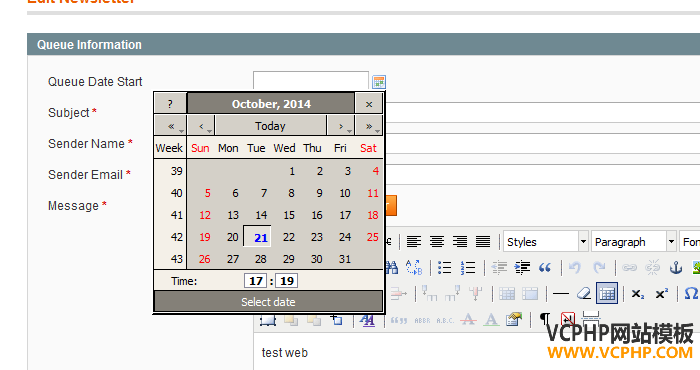Insert a horizontal rule line
This screenshot has height=370, width=700.
pyautogui.click(x=561, y=294)
